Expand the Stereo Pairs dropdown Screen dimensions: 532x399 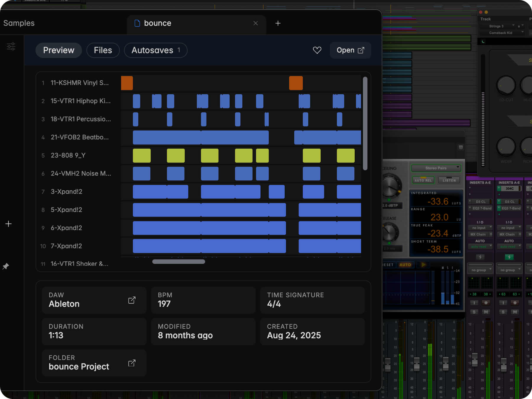tap(436, 168)
